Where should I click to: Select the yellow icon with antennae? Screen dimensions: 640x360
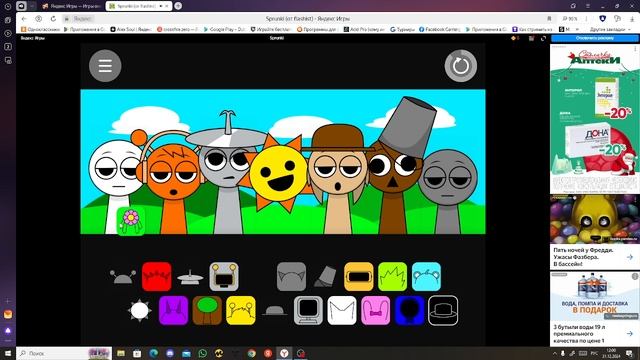coord(241,311)
